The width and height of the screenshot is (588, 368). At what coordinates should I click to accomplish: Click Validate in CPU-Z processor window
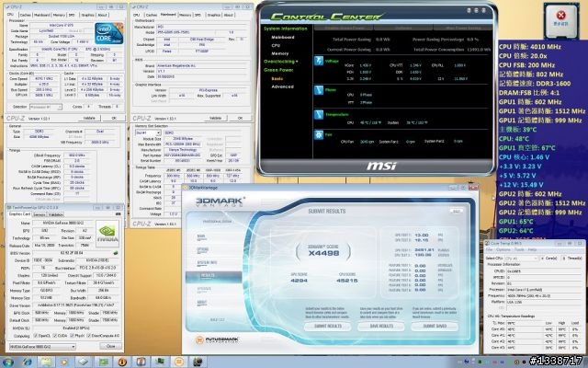[x=89, y=118]
